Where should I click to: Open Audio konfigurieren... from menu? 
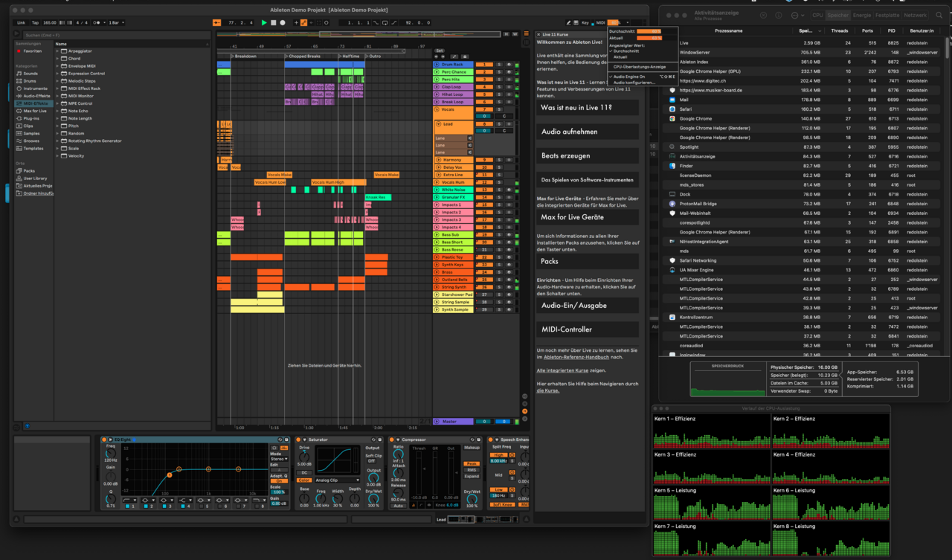tap(634, 83)
